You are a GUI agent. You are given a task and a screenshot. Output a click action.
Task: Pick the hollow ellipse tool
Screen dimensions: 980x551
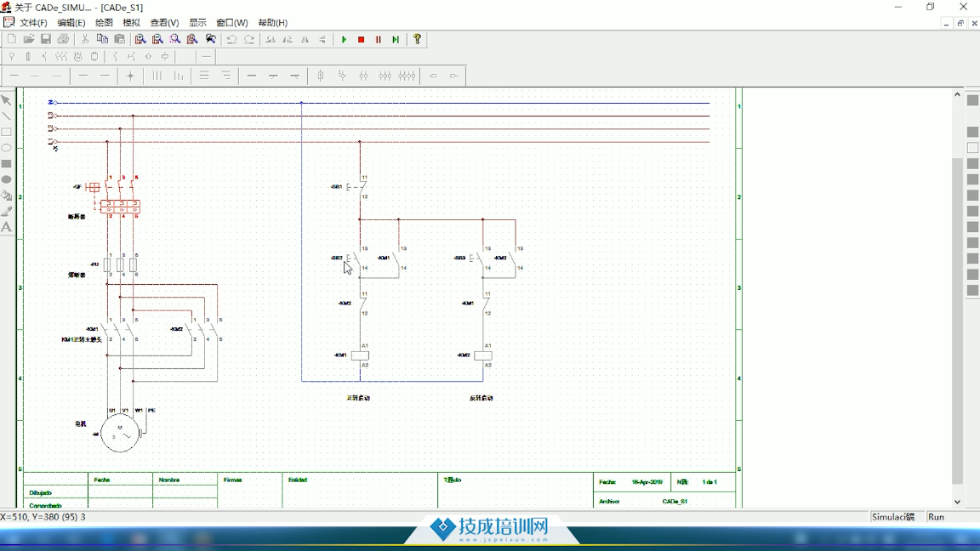click(6, 148)
